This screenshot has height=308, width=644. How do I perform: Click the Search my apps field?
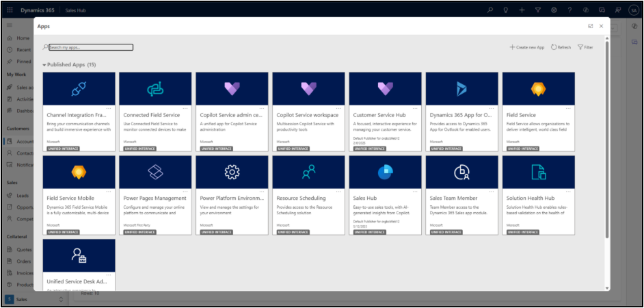coord(90,47)
